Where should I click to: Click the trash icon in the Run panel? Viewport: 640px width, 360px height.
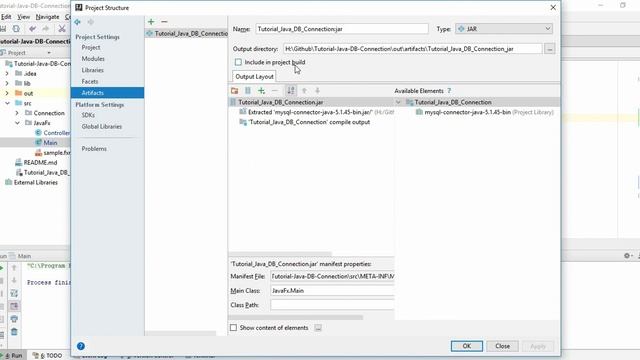pos(14,332)
